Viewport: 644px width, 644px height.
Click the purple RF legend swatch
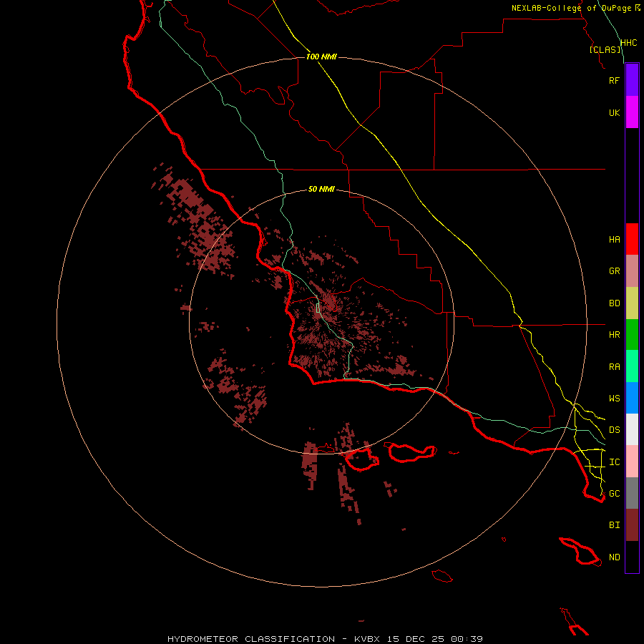(632, 80)
